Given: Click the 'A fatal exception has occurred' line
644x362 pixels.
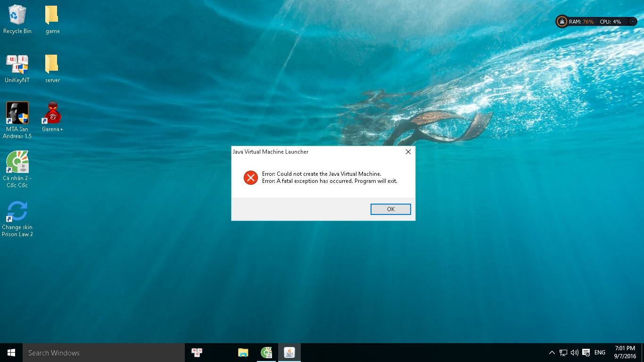Looking at the screenshot, I should point(330,181).
